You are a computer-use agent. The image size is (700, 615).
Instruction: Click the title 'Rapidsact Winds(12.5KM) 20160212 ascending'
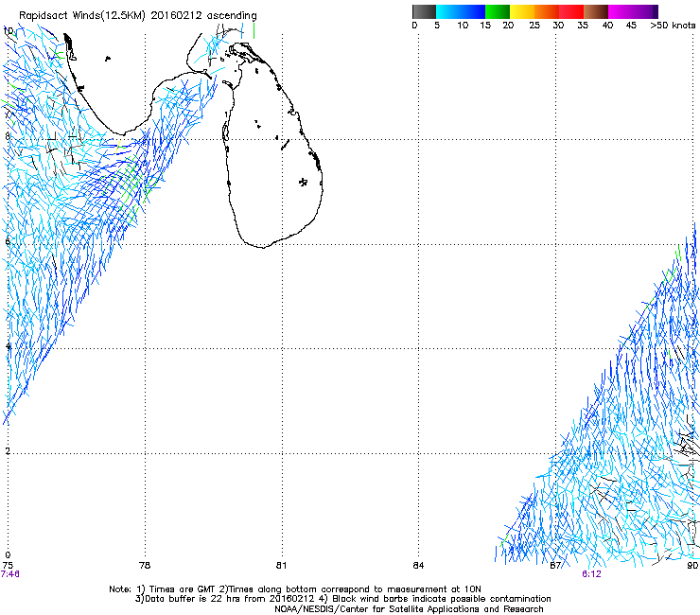[138, 16]
